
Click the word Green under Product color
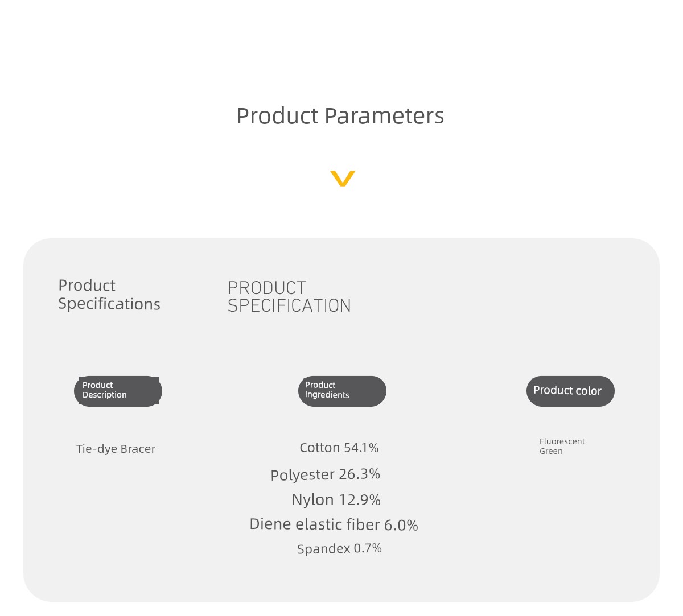pos(551,451)
